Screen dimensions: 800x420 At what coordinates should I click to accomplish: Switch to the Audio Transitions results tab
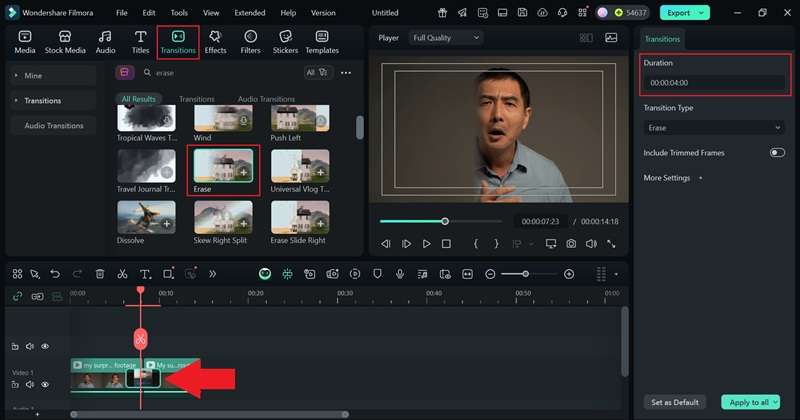click(x=266, y=99)
